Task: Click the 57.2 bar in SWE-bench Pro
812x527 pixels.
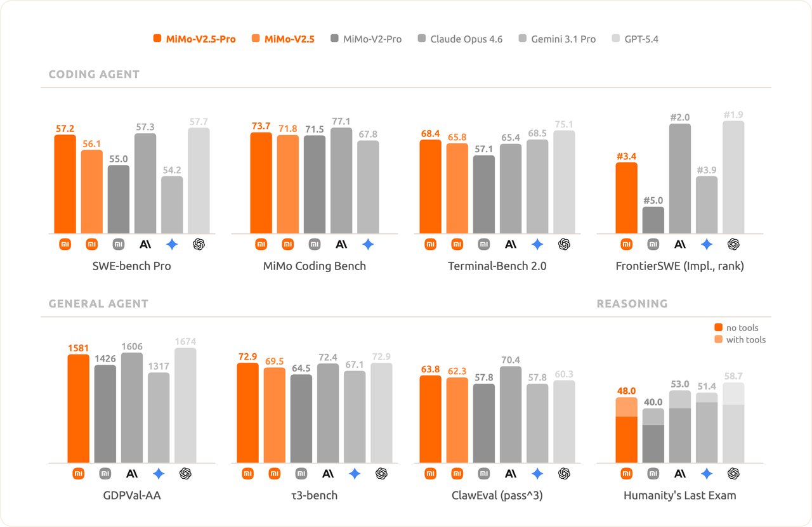Action: pyautogui.click(x=65, y=184)
